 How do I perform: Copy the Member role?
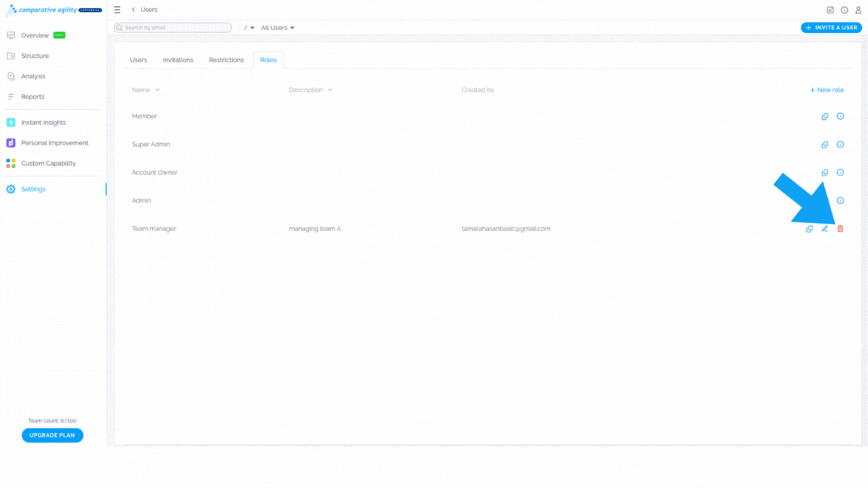[825, 116]
